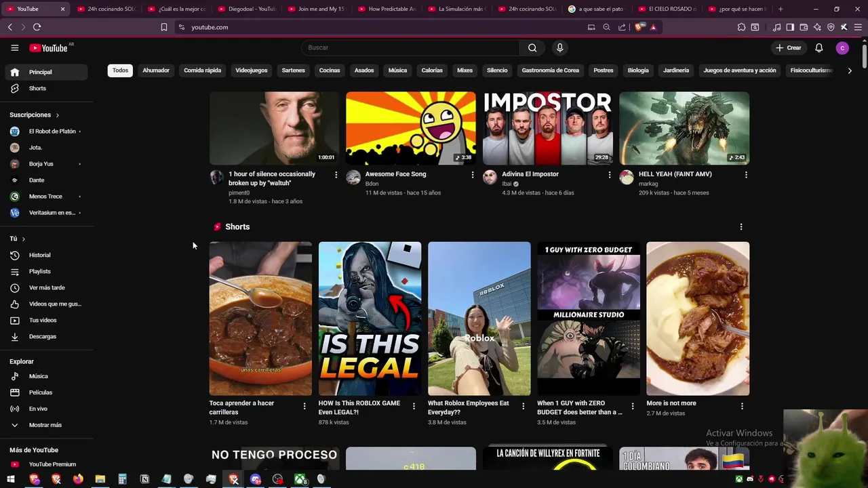This screenshot has width=868, height=488.
Task: Select the Jardinería filter chip
Action: click(x=676, y=70)
